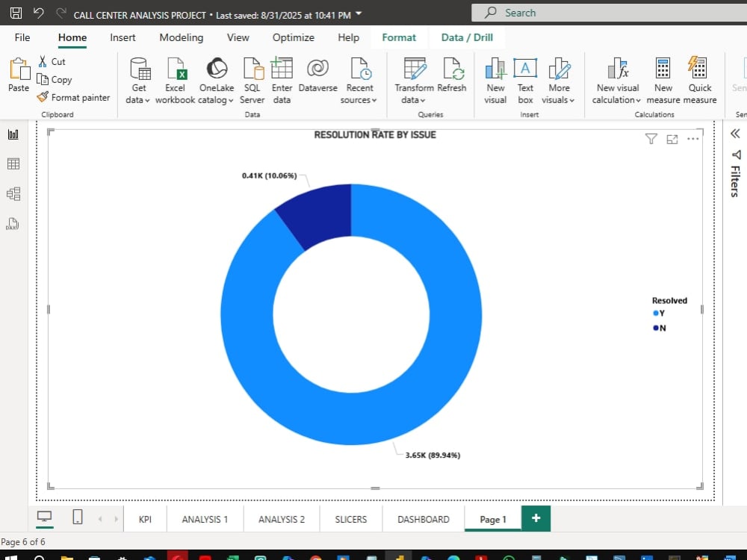747x560 pixels.
Task: Connect to Dataverse
Action: click(x=317, y=75)
